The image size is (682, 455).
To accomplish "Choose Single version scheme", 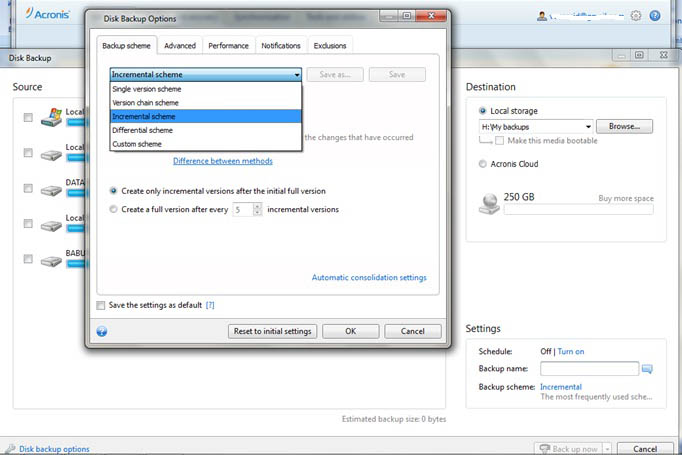I will 206,89.
